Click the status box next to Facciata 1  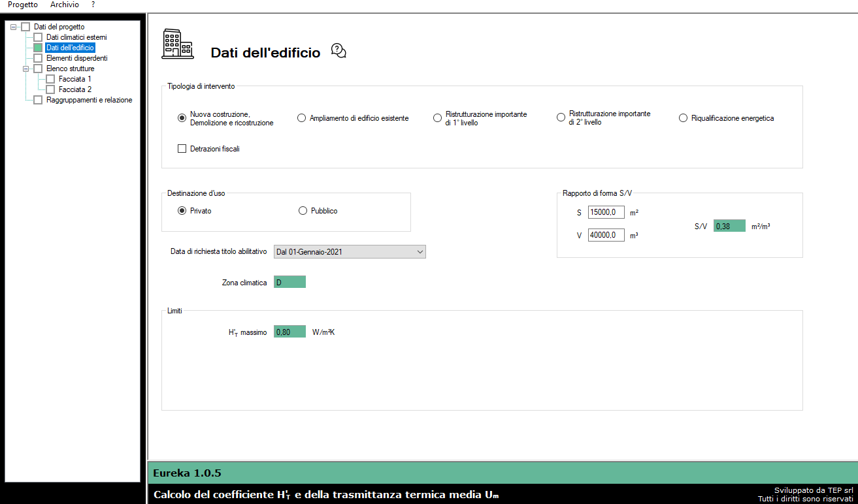pos(50,79)
